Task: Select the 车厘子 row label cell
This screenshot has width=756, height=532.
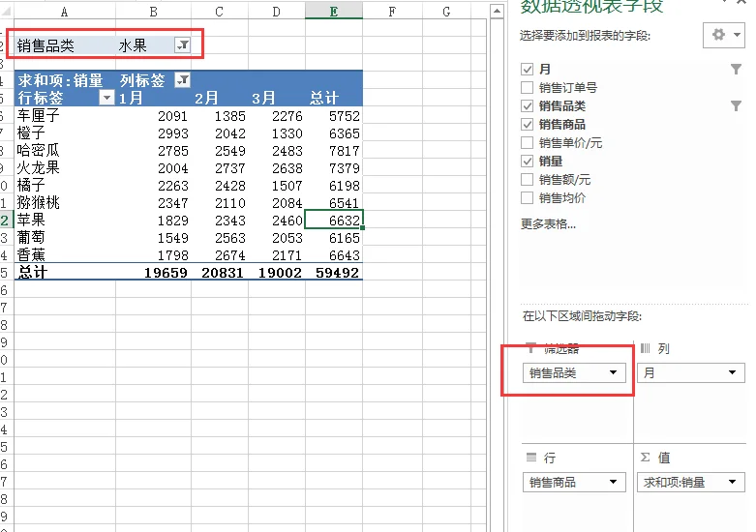Action: [x=65, y=116]
